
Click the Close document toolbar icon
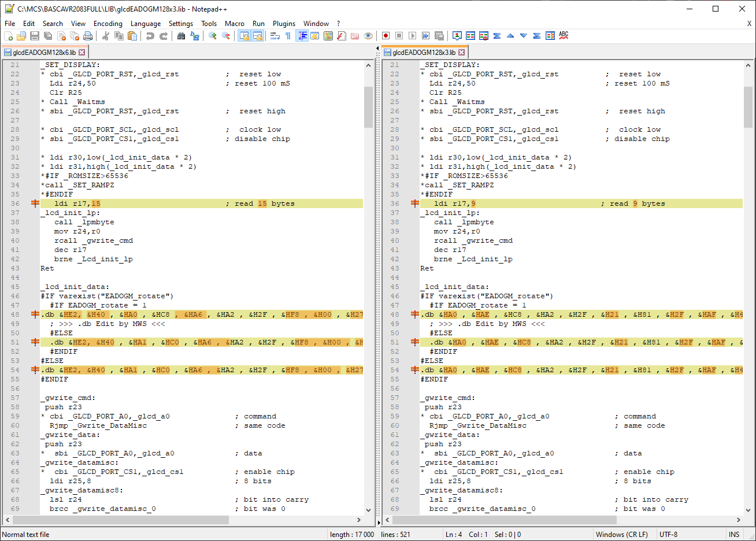pos(61,36)
